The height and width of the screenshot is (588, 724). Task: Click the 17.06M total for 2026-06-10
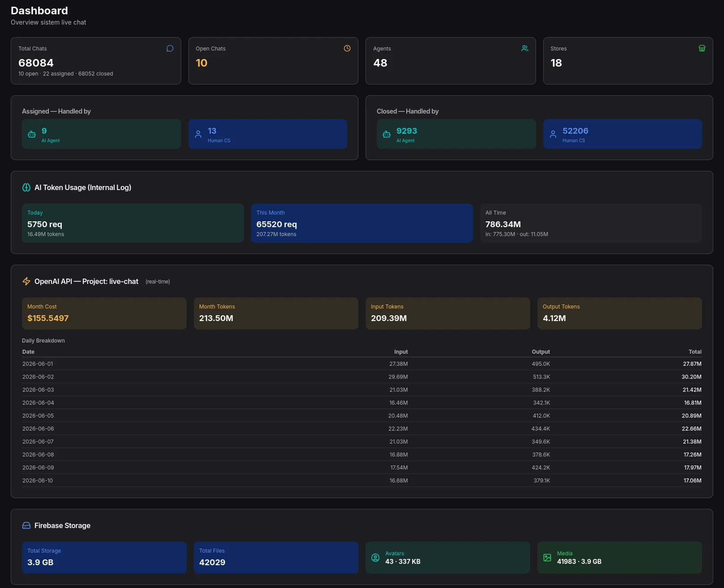[x=693, y=481]
